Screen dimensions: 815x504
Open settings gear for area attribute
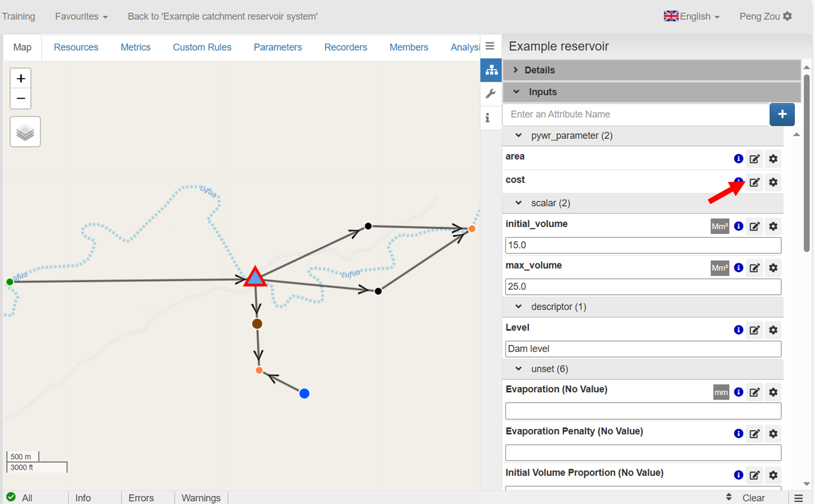773,159
